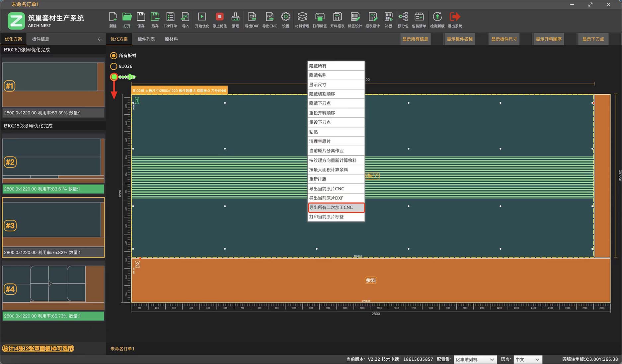The width and height of the screenshot is (622, 364).
Task: Choose 重设开料顺序 in context menu
Action: [336, 113]
